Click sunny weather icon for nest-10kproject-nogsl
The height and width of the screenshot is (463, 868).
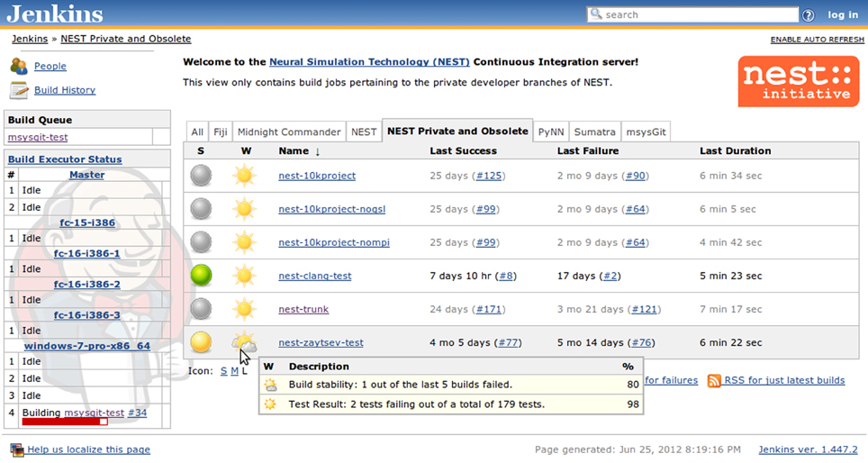244,209
